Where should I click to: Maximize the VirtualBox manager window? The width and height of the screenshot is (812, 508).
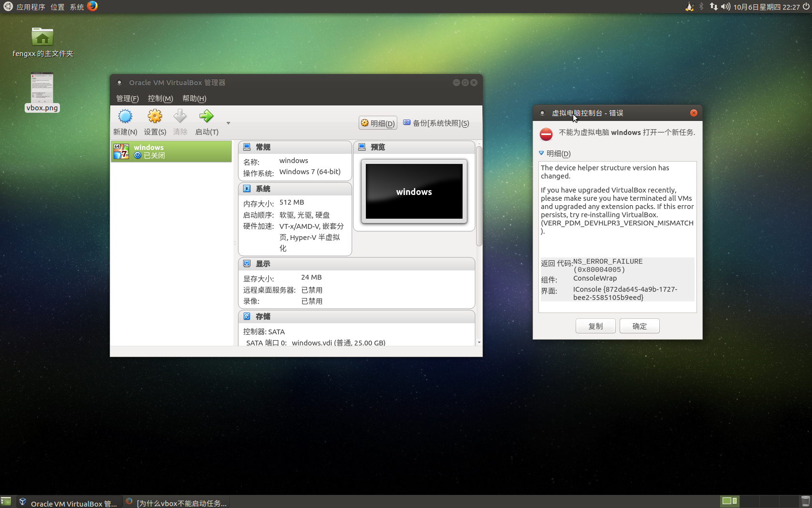point(465,83)
